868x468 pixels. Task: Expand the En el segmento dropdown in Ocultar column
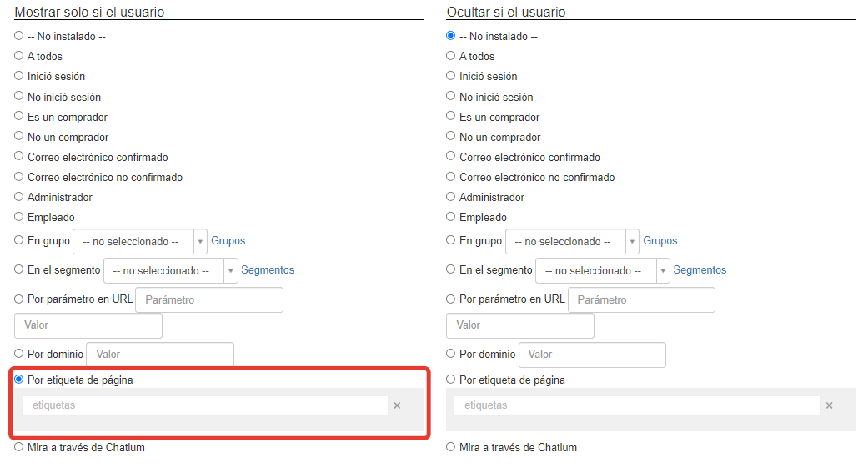click(x=603, y=271)
